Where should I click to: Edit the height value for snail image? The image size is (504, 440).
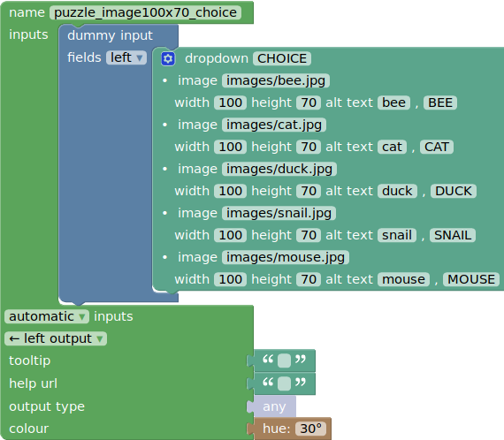[309, 235]
